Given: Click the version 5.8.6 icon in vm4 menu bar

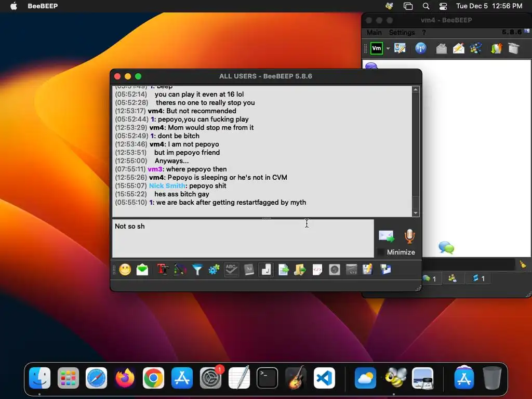Looking at the screenshot, I should [527, 31].
